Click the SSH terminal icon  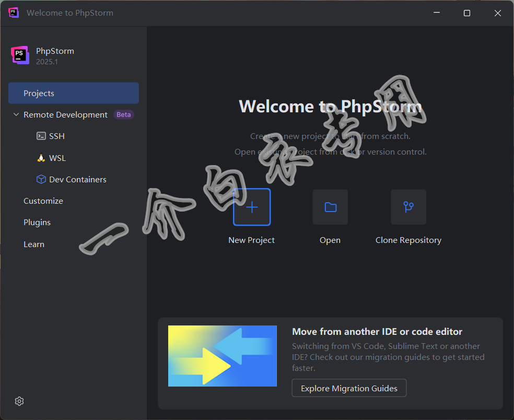point(41,136)
